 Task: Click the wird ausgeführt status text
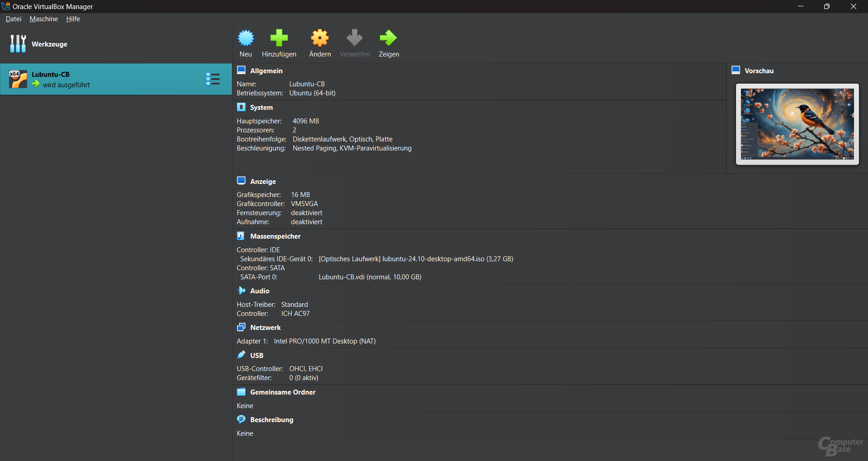point(66,85)
